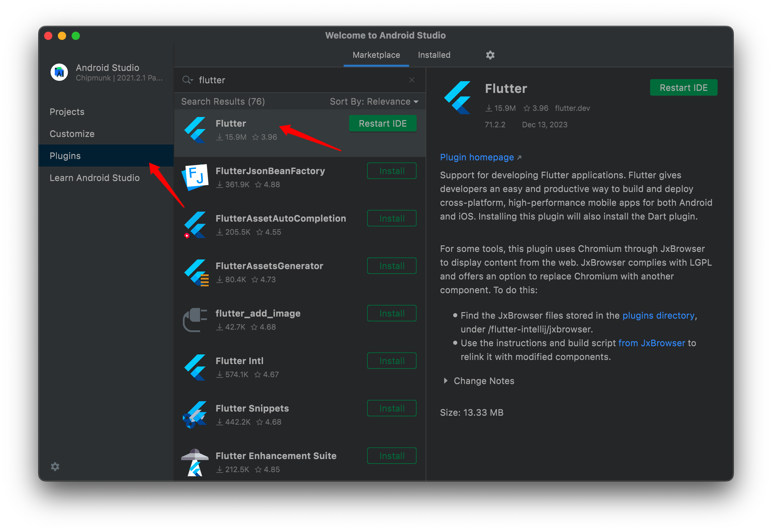This screenshot has width=772, height=532.
Task: Click the FlutterAssetAutoCompletion plugin icon
Action: click(x=195, y=225)
